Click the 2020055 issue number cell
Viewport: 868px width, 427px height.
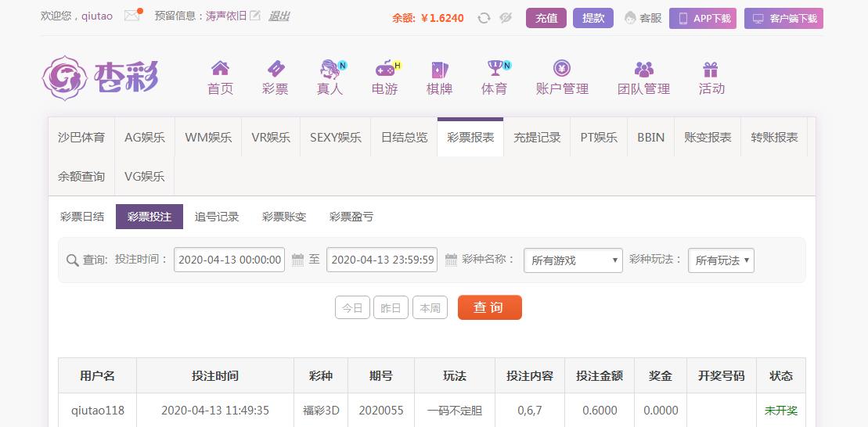pyautogui.click(x=381, y=411)
